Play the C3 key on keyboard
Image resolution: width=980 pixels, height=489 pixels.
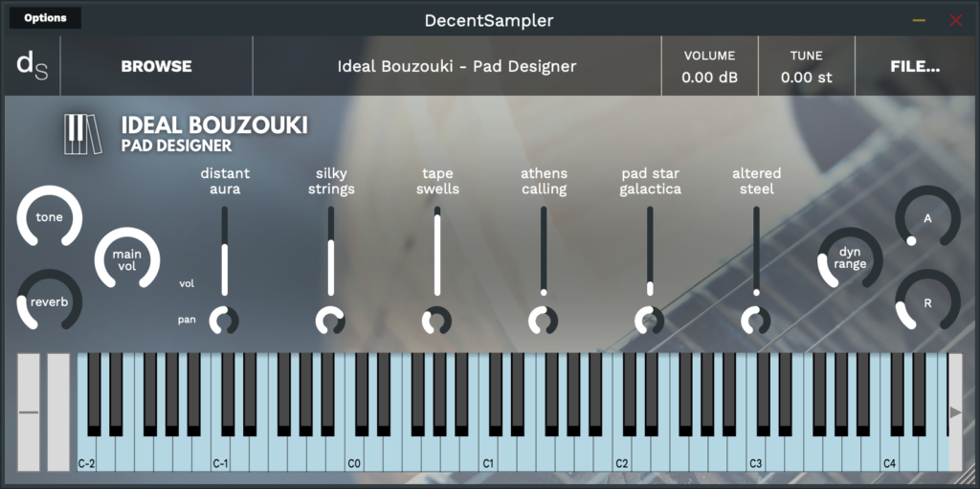coord(756,456)
